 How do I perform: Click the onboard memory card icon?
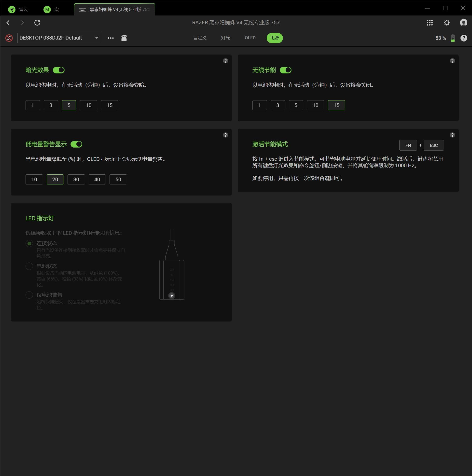click(x=124, y=38)
